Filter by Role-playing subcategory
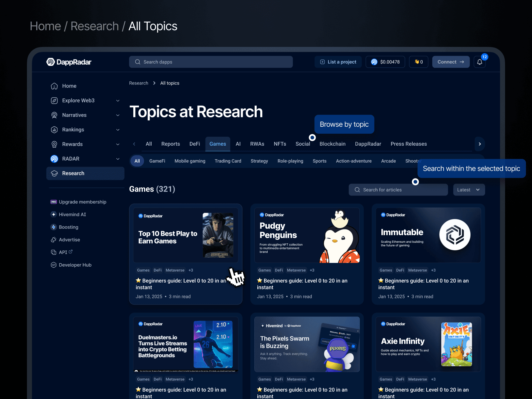532x399 pixels. [290, 161]
